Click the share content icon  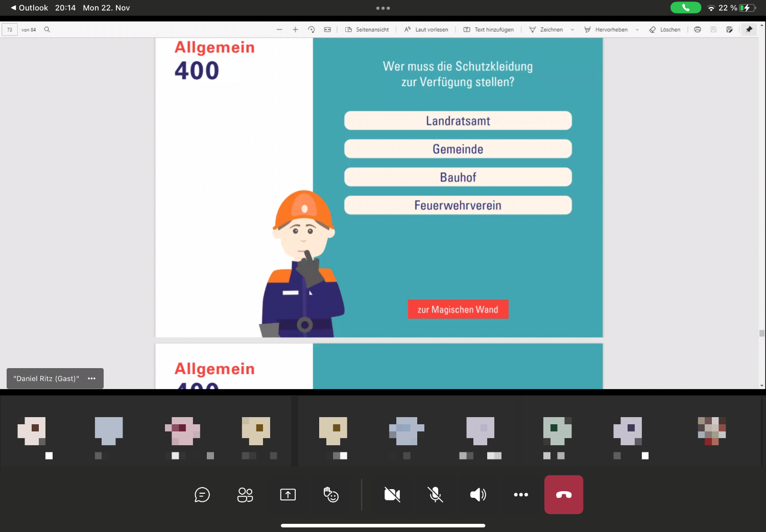click(x=288, y=495)
